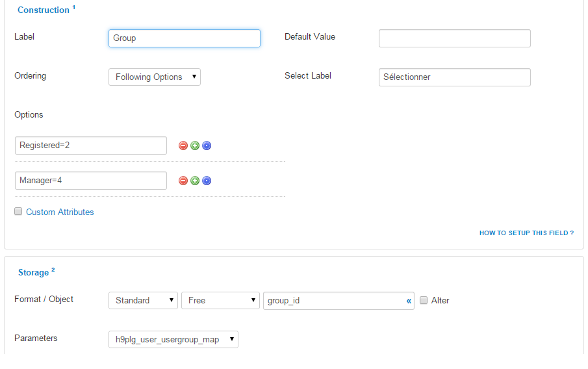
Task: Remove the Registered=2 option with red minus
Action: (183, 146)
